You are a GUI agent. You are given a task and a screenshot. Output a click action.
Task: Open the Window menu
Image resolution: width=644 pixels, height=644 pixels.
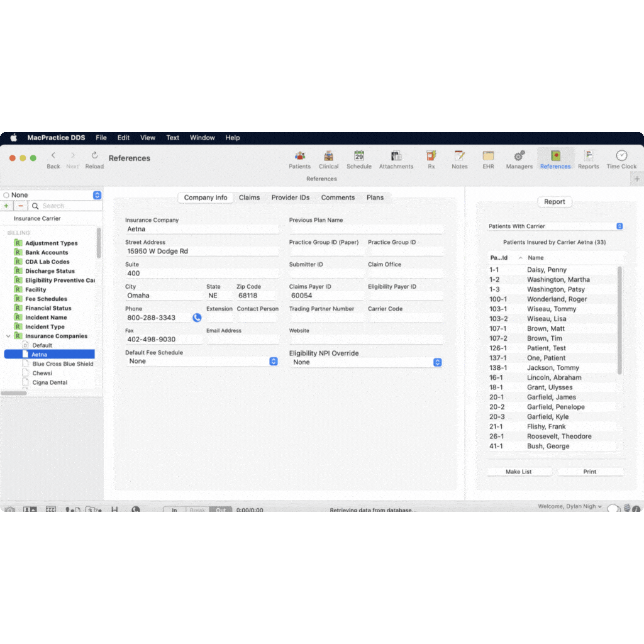[202, 138]
